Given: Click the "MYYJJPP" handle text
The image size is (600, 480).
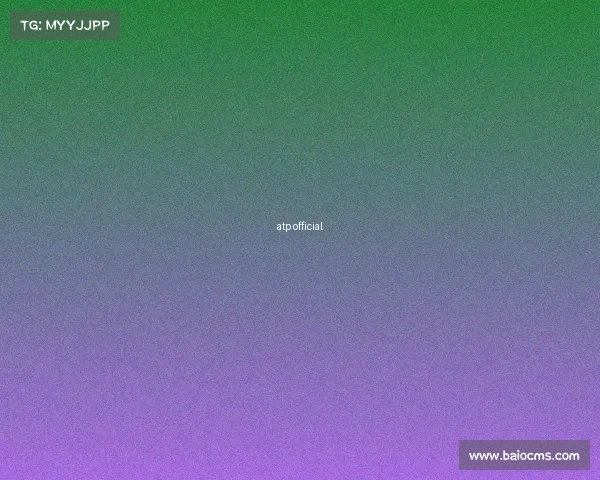Looking at the screenshot, I should pyautogui.click(x=78, y=26).
